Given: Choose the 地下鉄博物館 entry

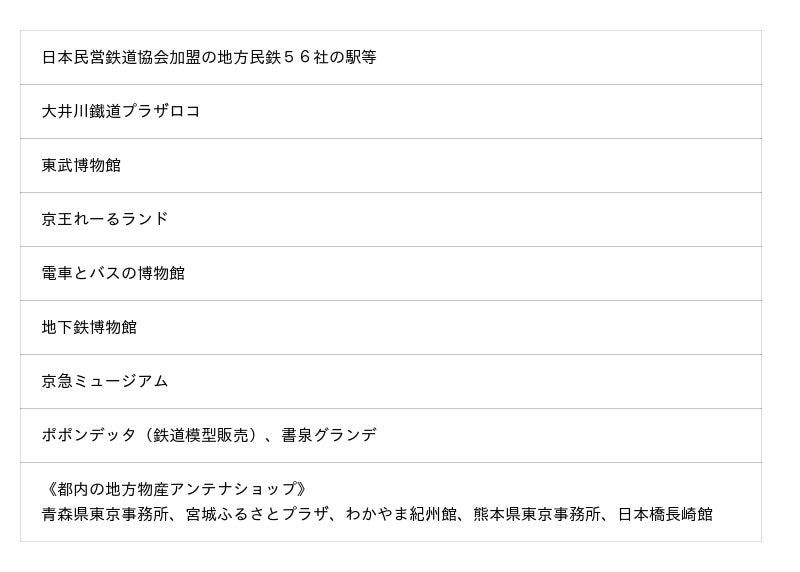Looking at the screenshot, I should [89, 328].
